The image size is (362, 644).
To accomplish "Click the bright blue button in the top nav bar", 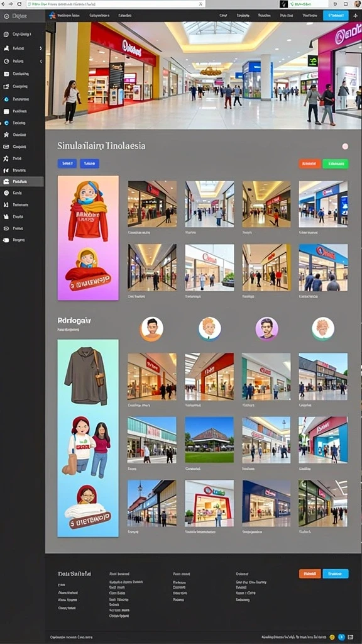I will (336, 16).
